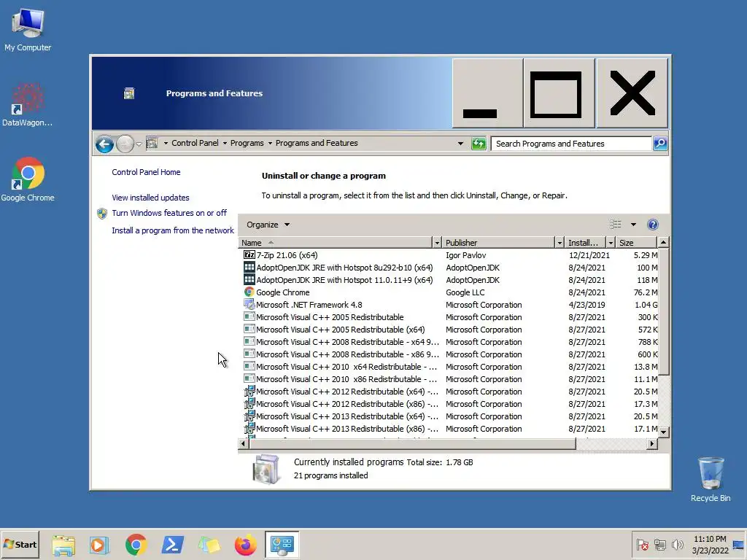The image size is (747, 560).
Task: Click vertical scrollbar down arrow
Action: [663, 432]
